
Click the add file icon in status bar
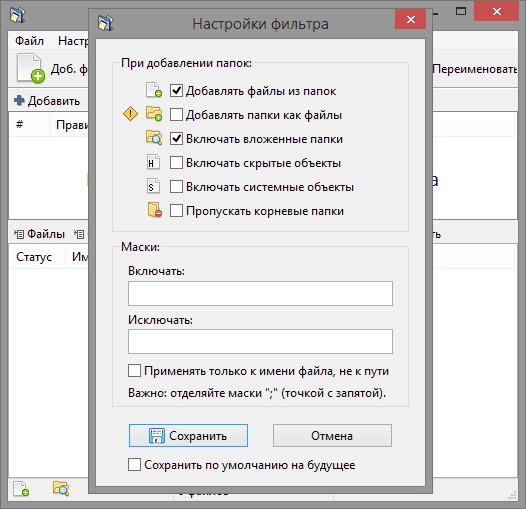point(21,489)
